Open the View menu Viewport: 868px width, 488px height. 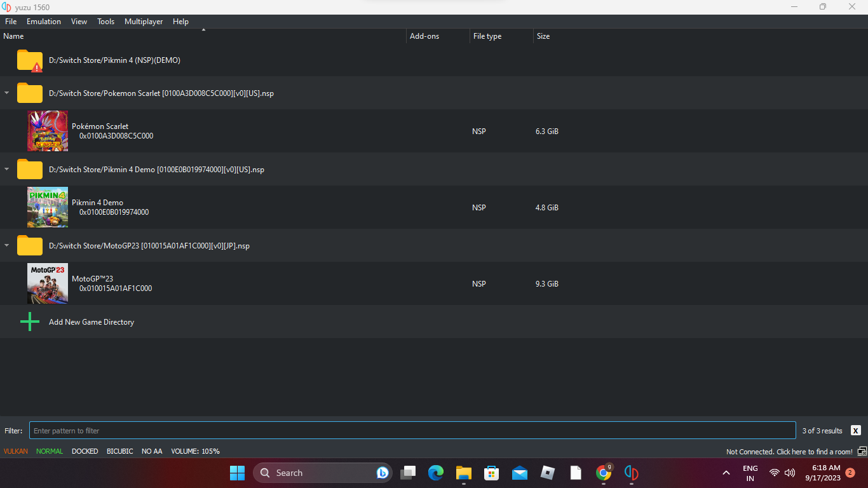coord(79,22)
